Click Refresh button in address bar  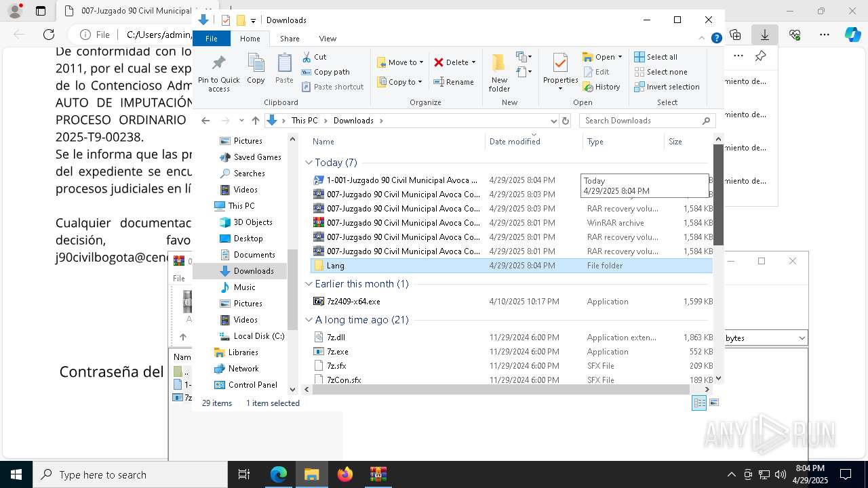tap(566, 121)
